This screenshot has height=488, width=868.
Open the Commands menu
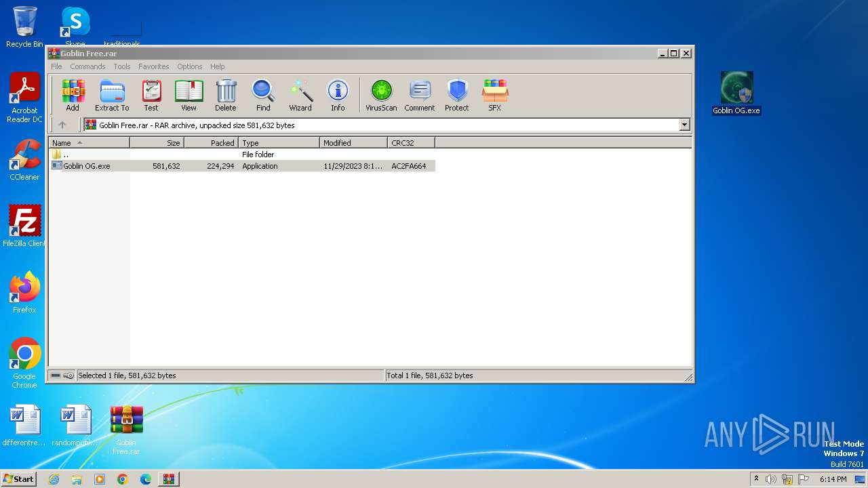pyautogui.click(x=87, y=66)
